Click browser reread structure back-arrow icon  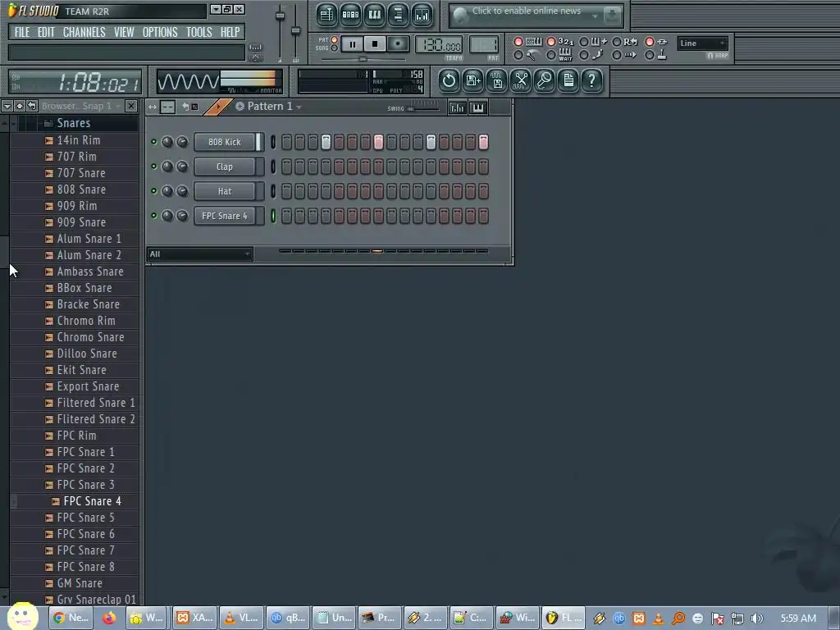coord(32,106)
